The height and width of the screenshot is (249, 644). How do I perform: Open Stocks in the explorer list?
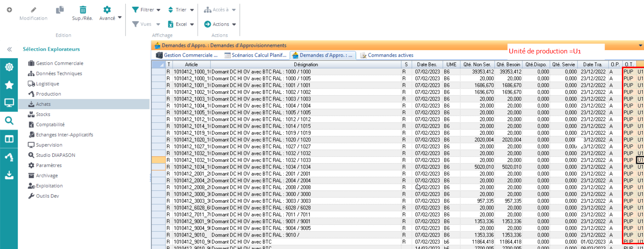(43, 114)
